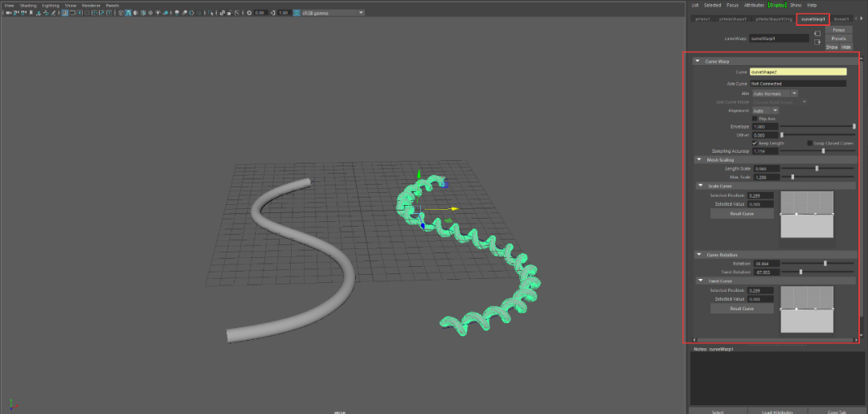
Task: Open the Alignment dropdown set to Auto
Action: 765,110
